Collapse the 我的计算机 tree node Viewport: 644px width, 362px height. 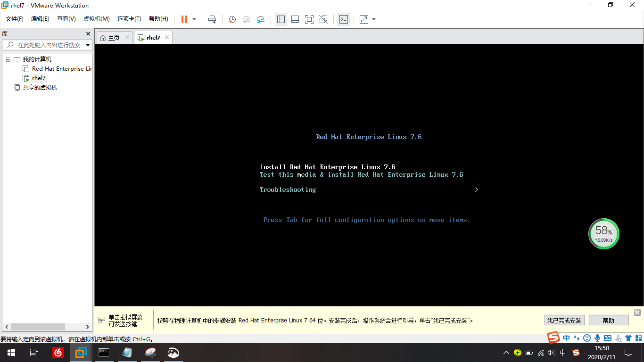pos(8,59)
